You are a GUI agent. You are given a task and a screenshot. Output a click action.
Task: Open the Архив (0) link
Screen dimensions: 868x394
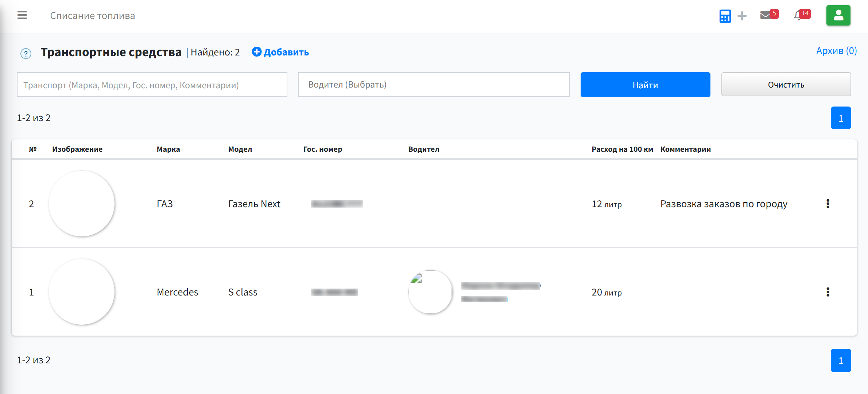pyautogui.click(x=836, y=51)
